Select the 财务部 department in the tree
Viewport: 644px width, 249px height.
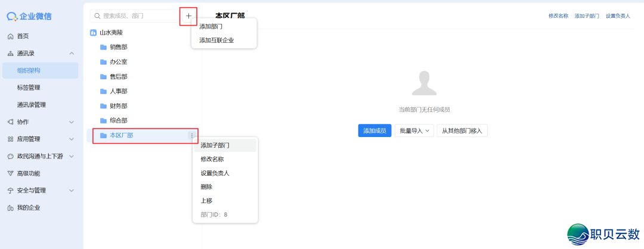tap(118, 106)
